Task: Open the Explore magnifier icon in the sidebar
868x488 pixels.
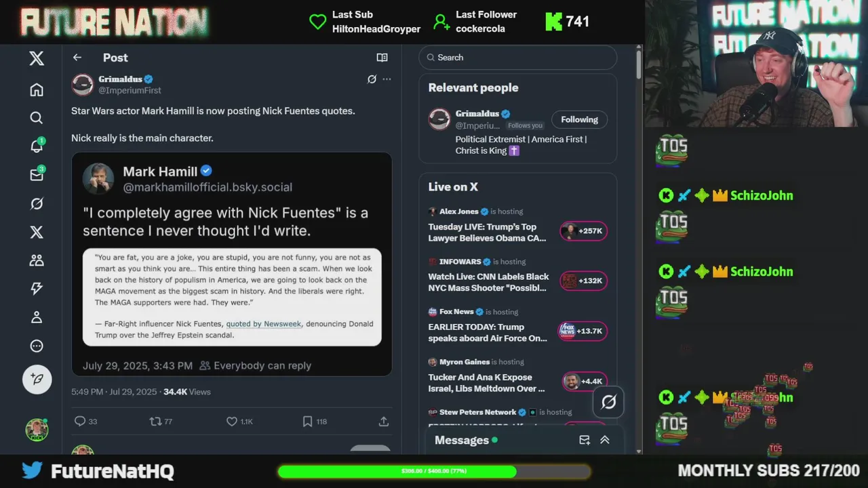Action: [x=37, y=118]
